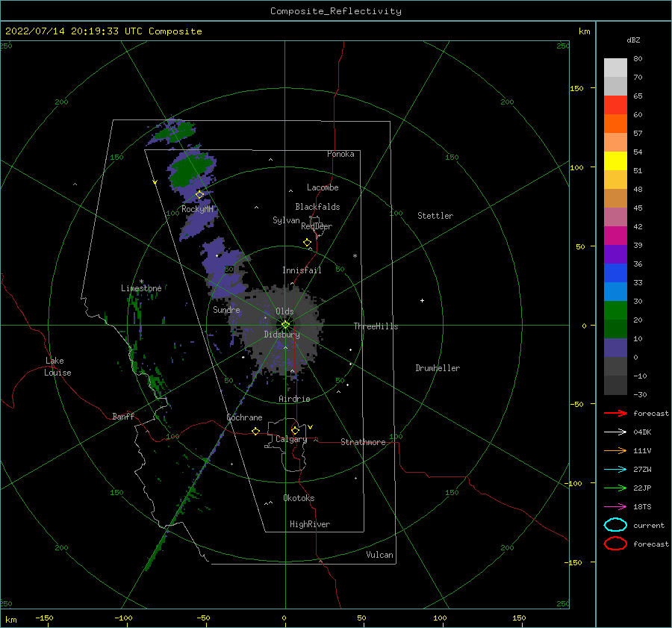
Task: Click the ThreeHills label
Action: click(376, 326)
